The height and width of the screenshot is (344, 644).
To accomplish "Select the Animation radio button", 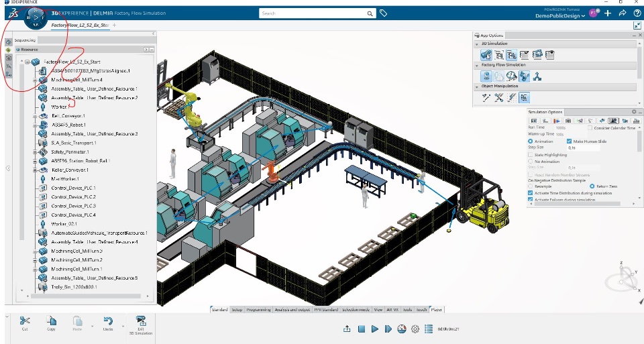I will 530,141.
